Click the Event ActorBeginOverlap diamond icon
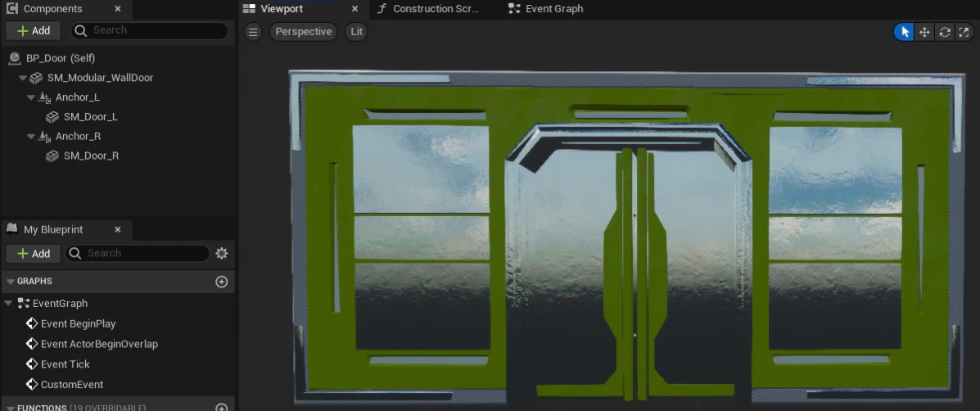This screenshot has width=980, height=411. [x=32, y=344]
